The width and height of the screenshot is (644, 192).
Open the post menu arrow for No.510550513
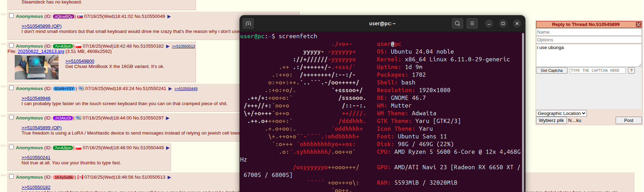[169, 177]
